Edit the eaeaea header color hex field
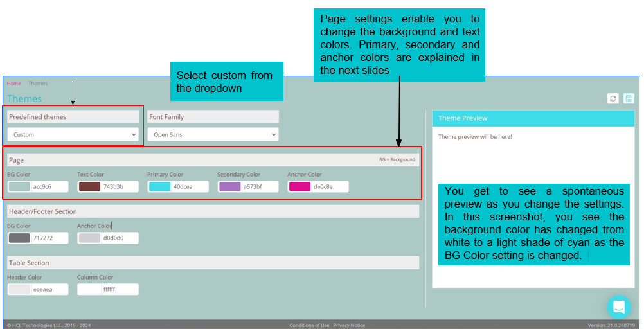Image resolution: width=644 pixels, height=329 pixels. 49,289
